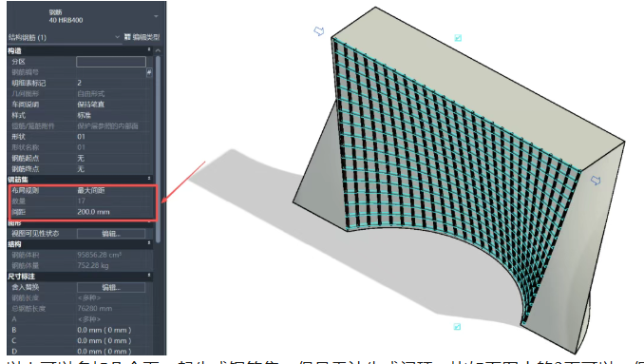The width and height of the screenshot is (644, 364).
Task: Toggle the rebar checkbox control near bottom arch
Action: [x=457, y=327]
